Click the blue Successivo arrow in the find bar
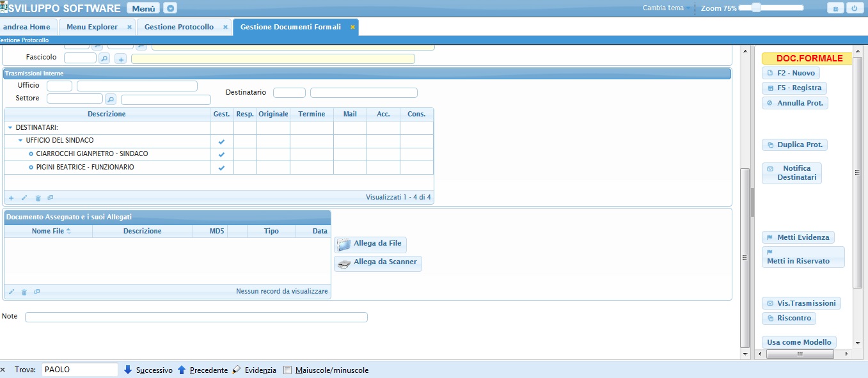The width and height of the screenshot is (868, 378). click(128, 370)
